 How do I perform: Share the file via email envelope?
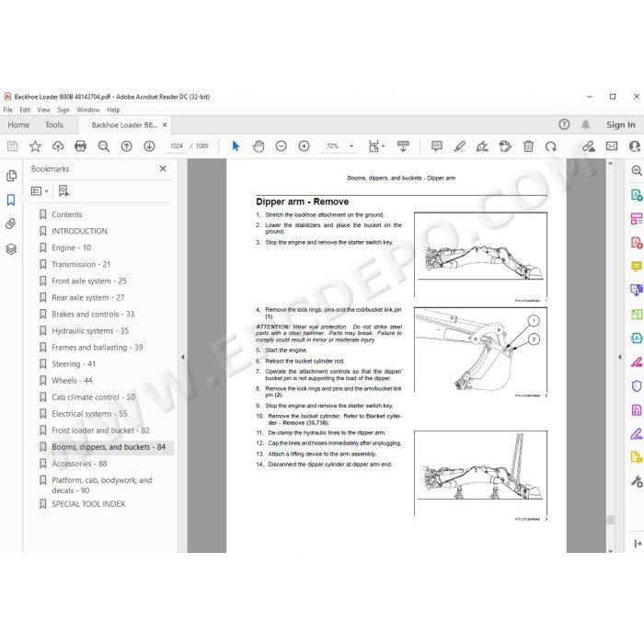tap(612, 146)
